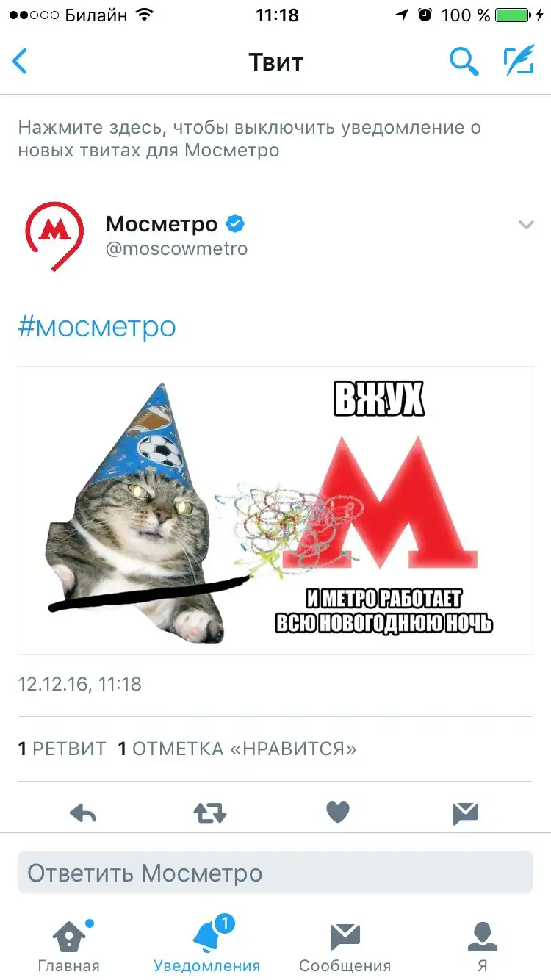
Task: View the 1 ОТМЕТКА «НРАВИТСЯ» list
Action: (237, 749)
